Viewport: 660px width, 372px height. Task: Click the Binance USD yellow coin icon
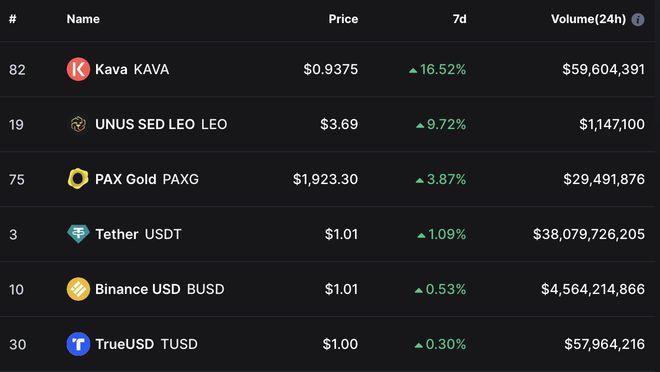coord(78,289)
